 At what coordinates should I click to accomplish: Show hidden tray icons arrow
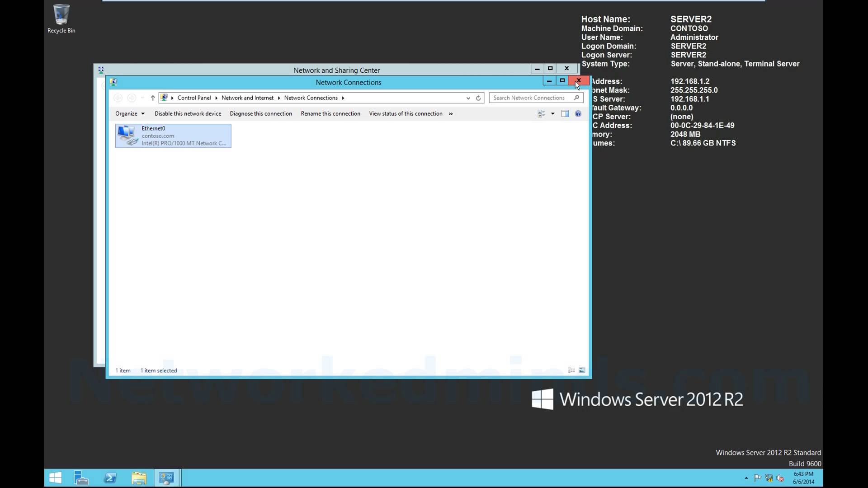(x=746, y=478)
